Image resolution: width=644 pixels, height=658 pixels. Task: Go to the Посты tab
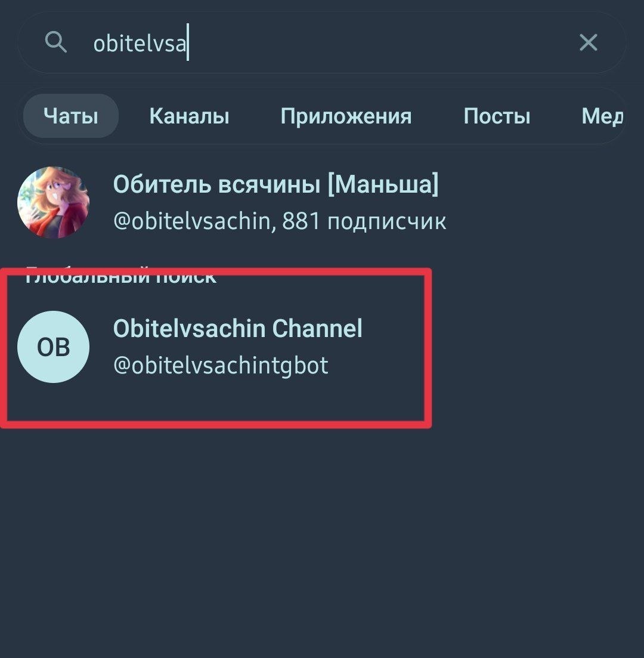tap(497, 116)
